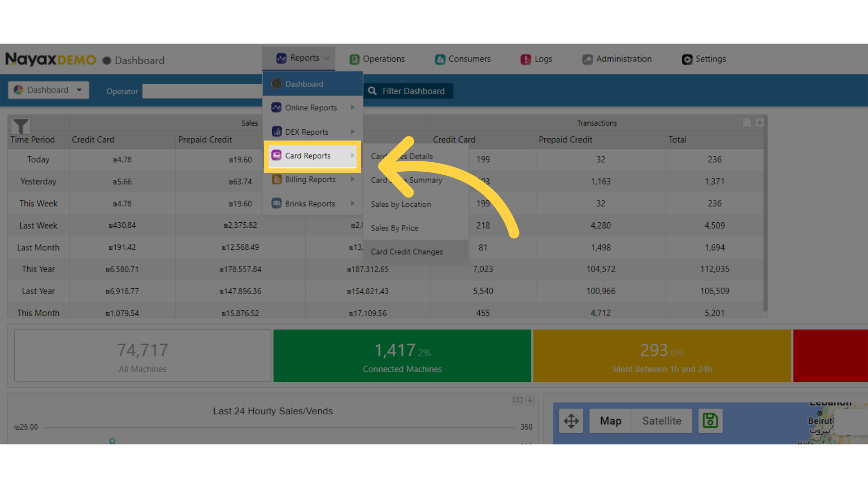The height and width of the screenshot is (488, 868).
Task: Expand the Online Reports submenu arrow
Action: 353,108
